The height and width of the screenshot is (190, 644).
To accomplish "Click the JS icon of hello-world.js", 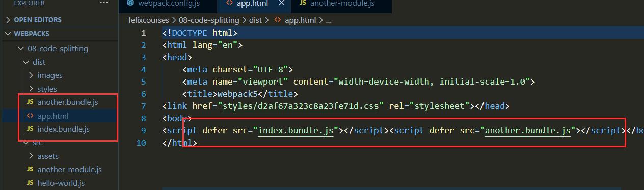I will point(30,183).
